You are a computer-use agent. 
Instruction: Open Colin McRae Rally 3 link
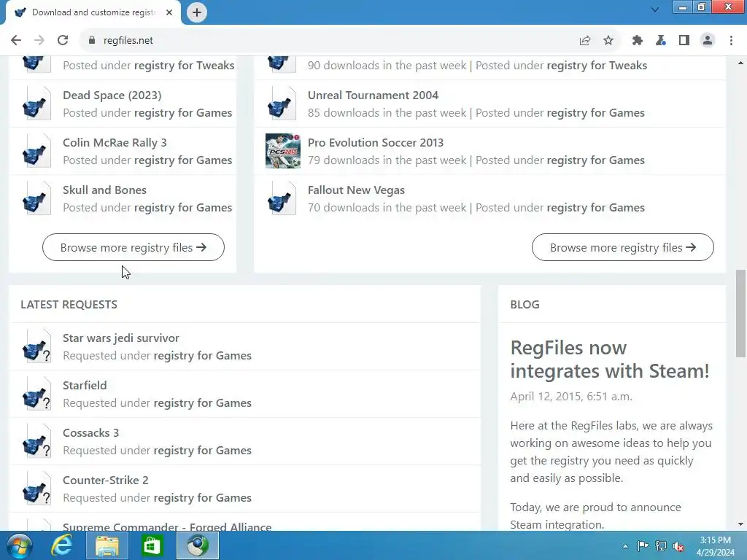tap(115, 142)
